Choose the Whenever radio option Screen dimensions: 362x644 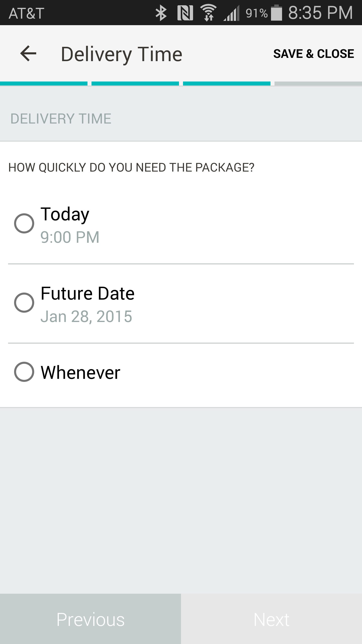pyautogui.click(x=24, y=372)
